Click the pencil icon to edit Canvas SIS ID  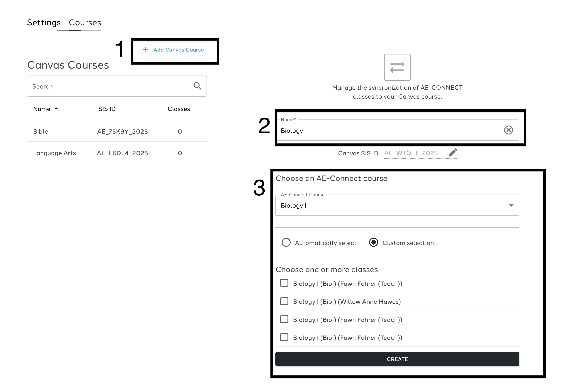coord(453,152)
